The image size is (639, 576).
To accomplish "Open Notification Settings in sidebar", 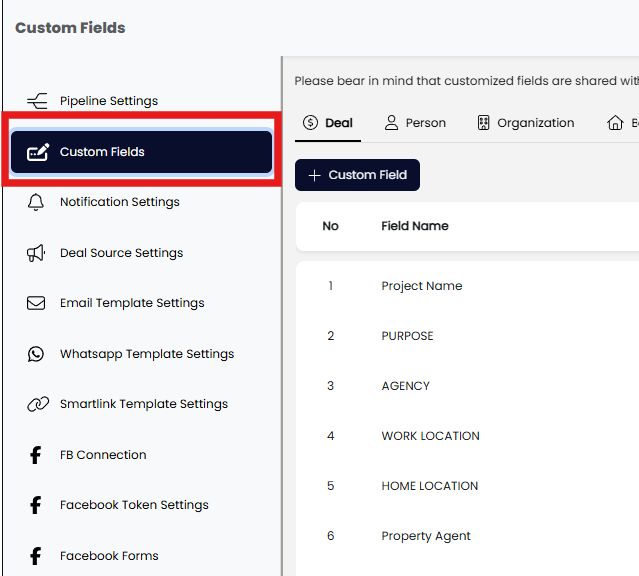I will coord(119,202).
